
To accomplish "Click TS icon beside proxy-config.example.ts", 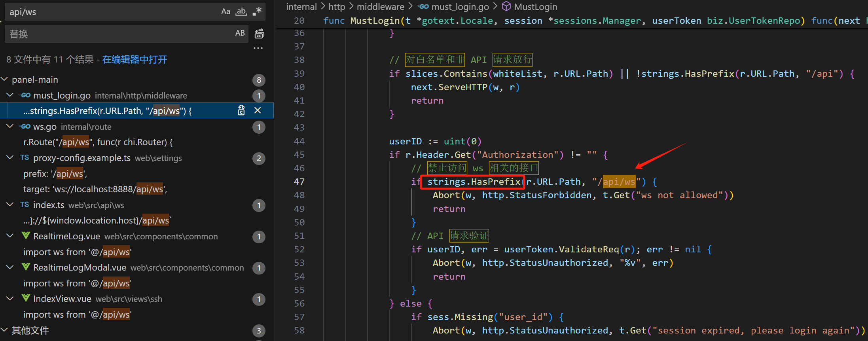I will (x=25, y=158).
